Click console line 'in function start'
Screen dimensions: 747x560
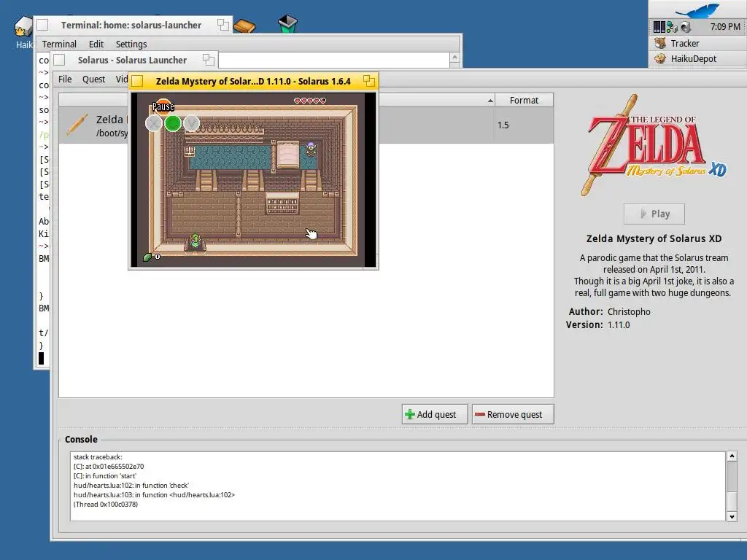105,476
